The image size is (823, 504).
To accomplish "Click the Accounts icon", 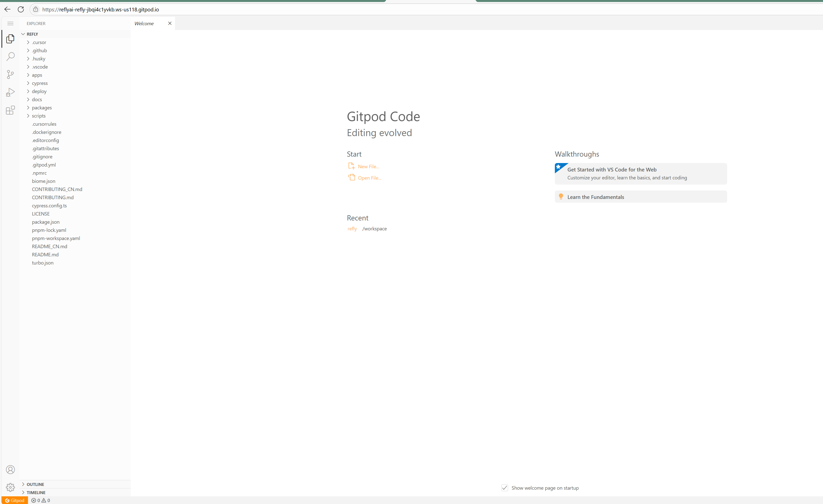I will coord(10,470).
